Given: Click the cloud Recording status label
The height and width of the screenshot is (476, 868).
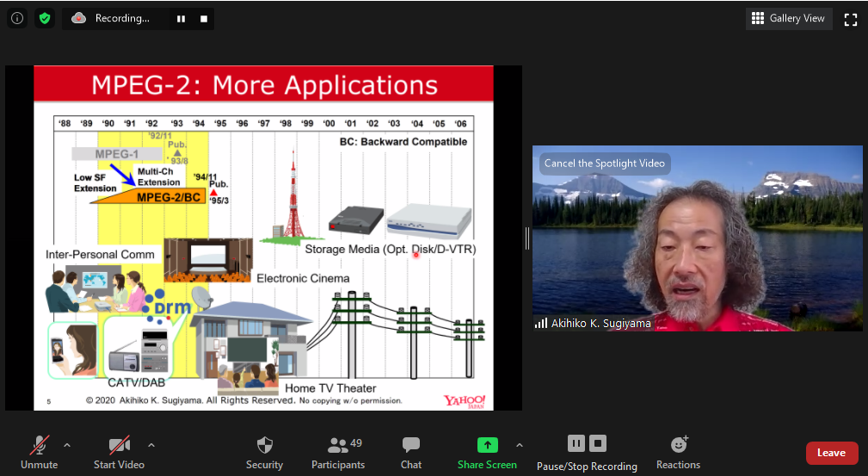Looking at the screenshot, I should [111, 18].
